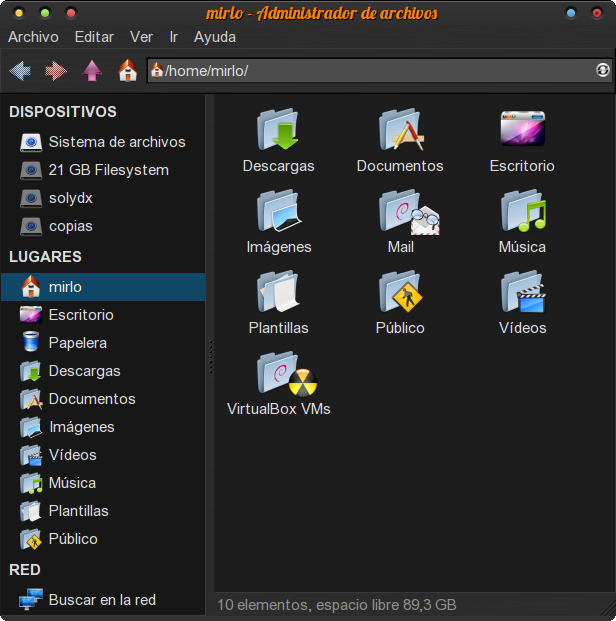Select the Público folder icon in main view

click(x=400, y=291)
